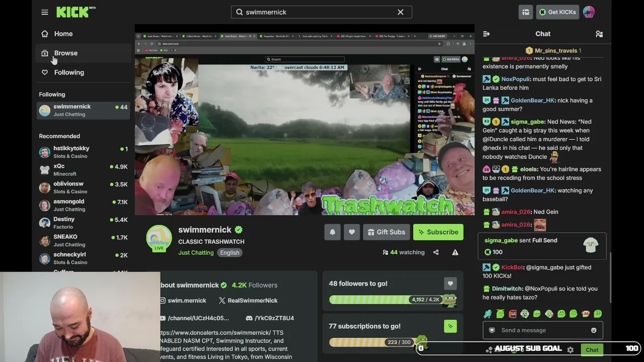
Task: Click subscribe icon in subscriptions goal card
Action: [x=450, y=326]
